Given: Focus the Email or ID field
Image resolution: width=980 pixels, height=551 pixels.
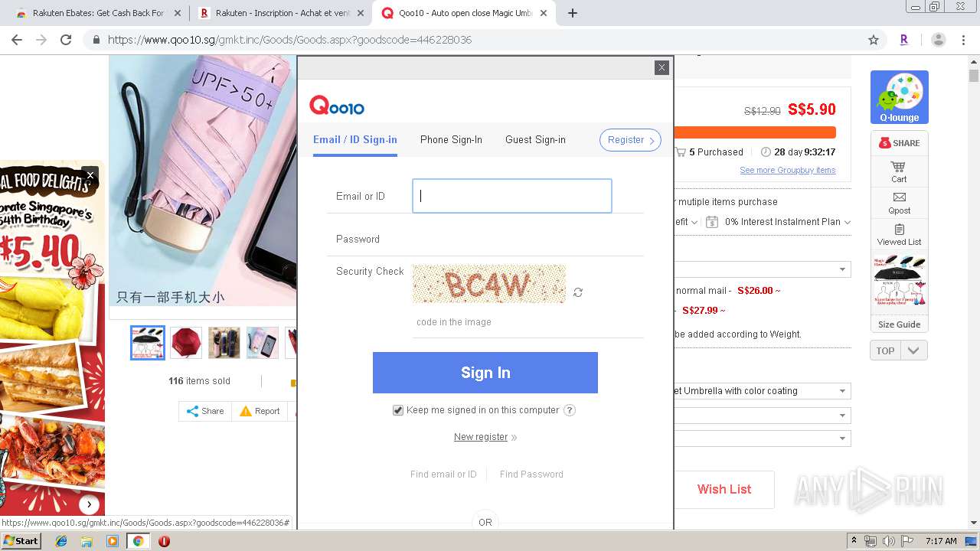Looking at the screenshot, I should click(512, 196).
